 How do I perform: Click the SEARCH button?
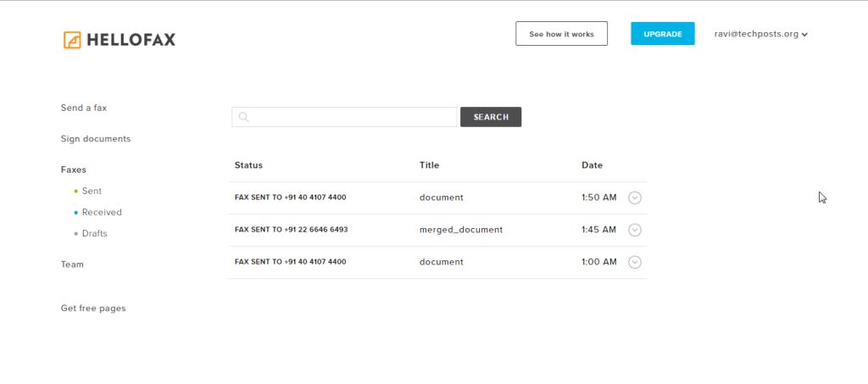coord(491,117)
